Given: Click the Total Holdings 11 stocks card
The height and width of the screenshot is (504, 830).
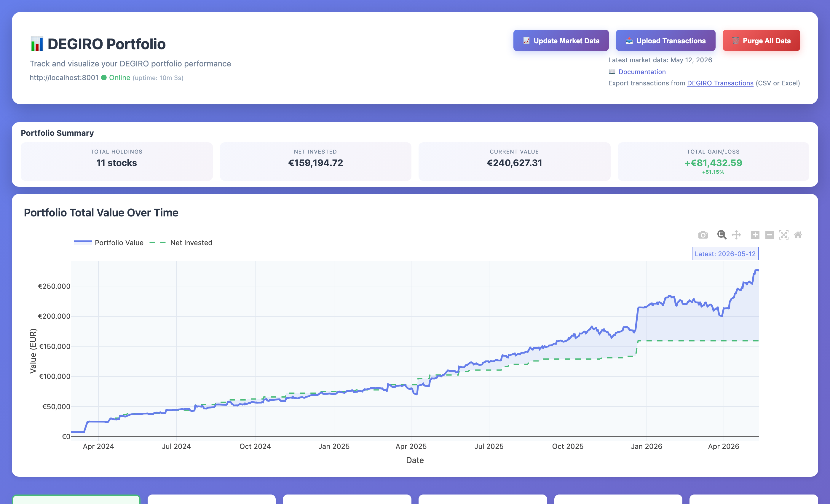Looking at the screenshot, I should (x=116, y=161).
